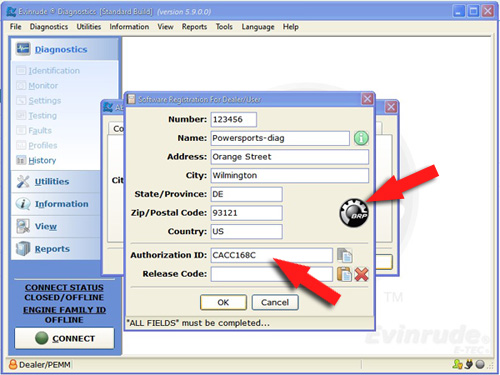Click the Utilities tools icon in sidebar

[x=23, y=181]
